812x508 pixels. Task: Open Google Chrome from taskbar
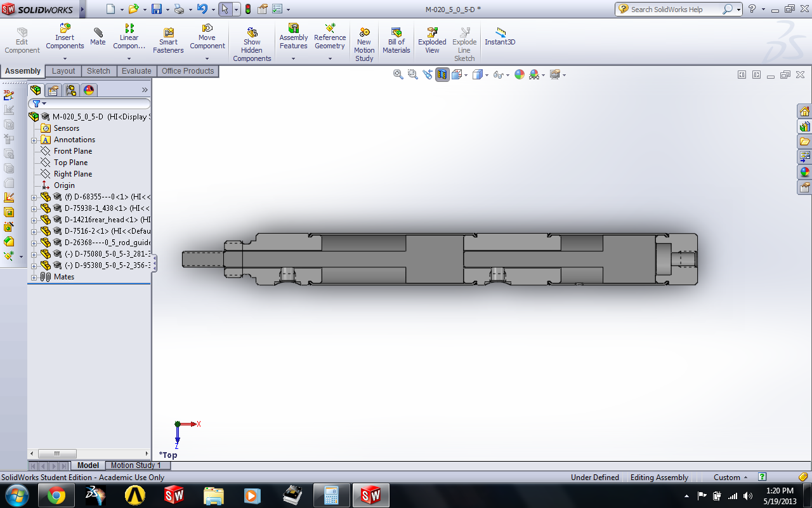pos(56,495)
